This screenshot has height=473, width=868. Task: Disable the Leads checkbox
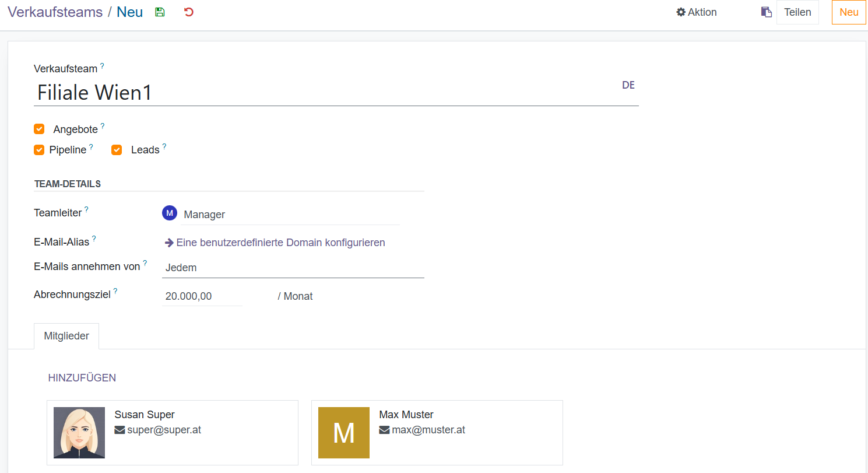click(x=117, y=150)
